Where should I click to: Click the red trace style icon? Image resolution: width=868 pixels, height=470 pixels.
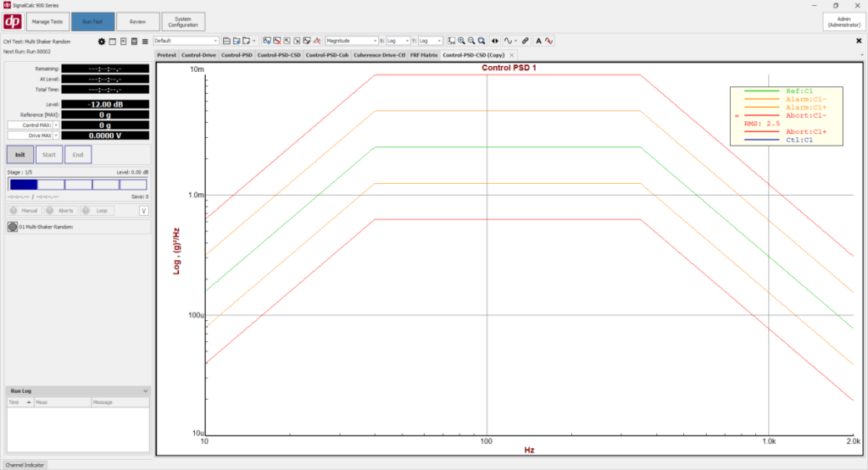(x=548, y=41)
